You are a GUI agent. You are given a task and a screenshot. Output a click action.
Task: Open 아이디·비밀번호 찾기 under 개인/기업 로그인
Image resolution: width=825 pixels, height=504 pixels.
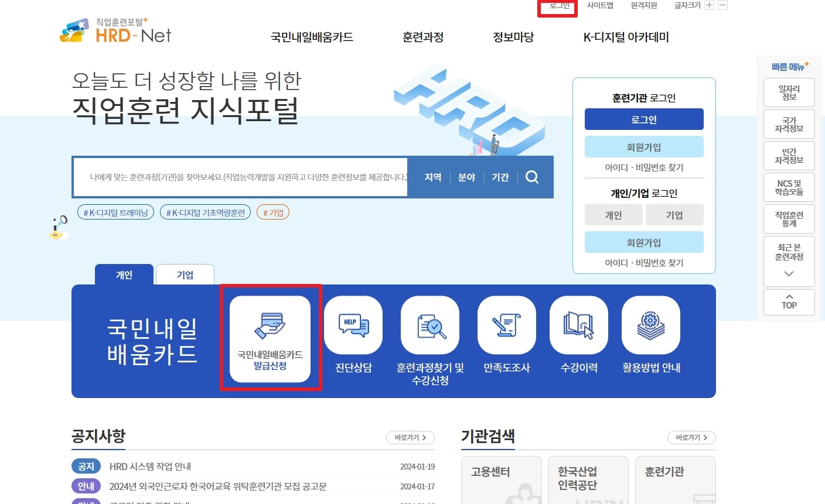pos(644,262)
